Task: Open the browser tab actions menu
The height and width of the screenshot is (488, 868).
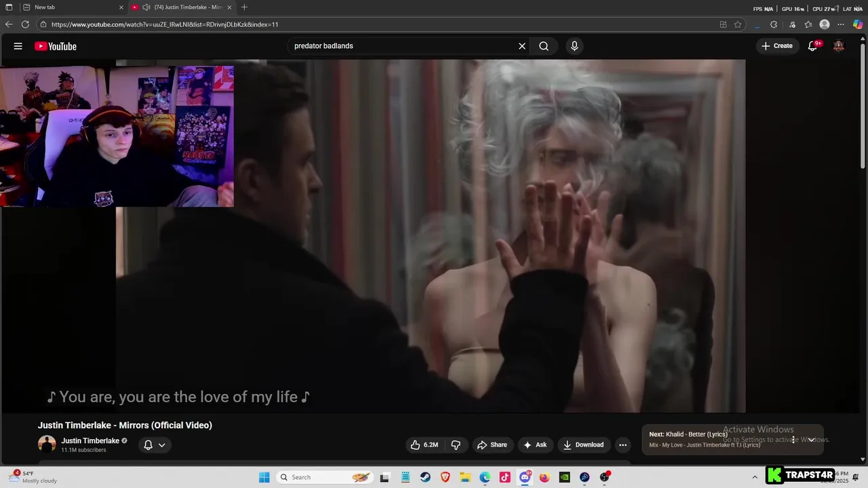Action: [x=9, y=7]
